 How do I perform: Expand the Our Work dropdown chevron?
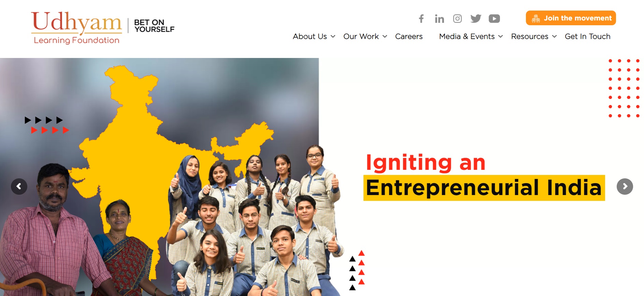pos(385,36)
